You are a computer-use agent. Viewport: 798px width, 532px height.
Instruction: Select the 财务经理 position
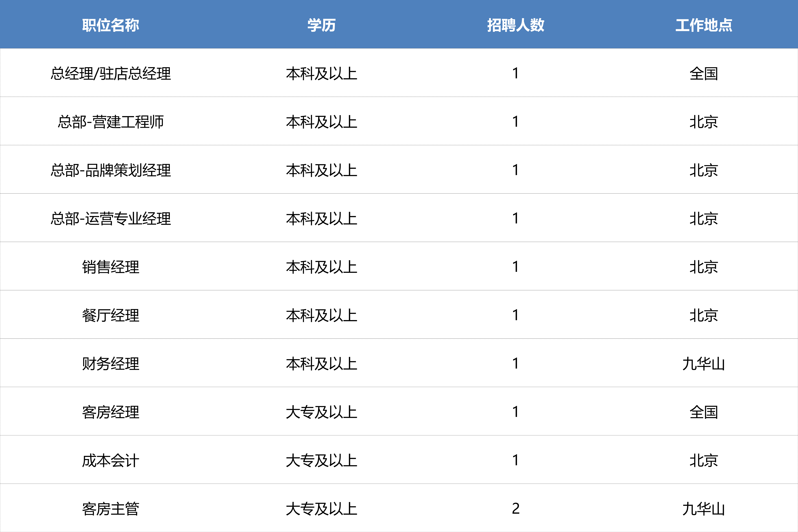click(x=111, y=364)
